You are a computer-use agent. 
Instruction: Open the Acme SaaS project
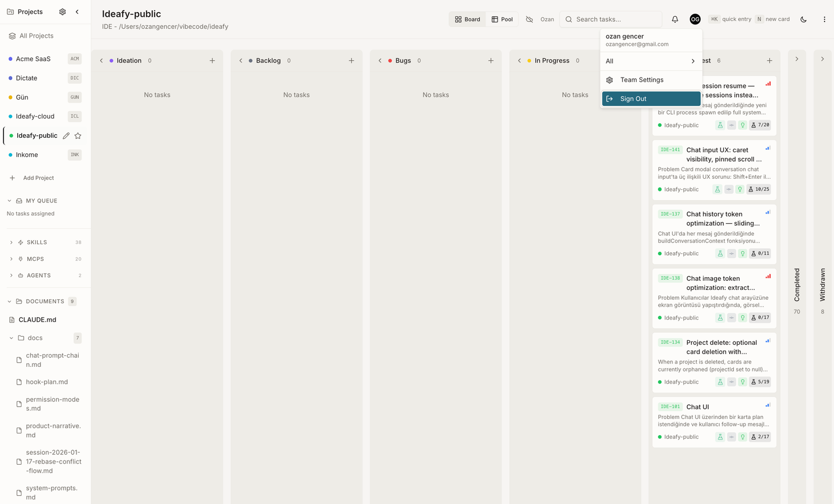tap(45, 59)
